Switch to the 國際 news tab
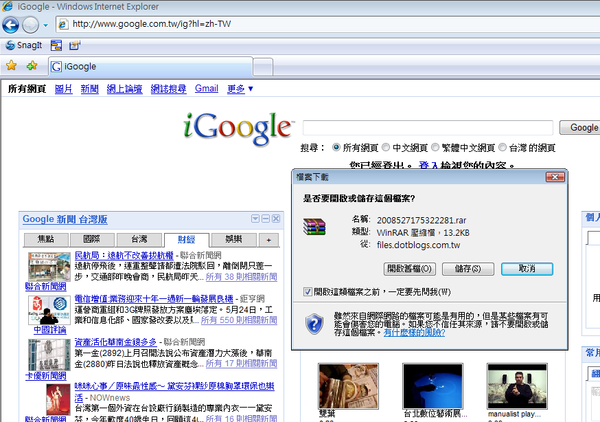This screenshot has height=422, width=600. tap(92, 240)
